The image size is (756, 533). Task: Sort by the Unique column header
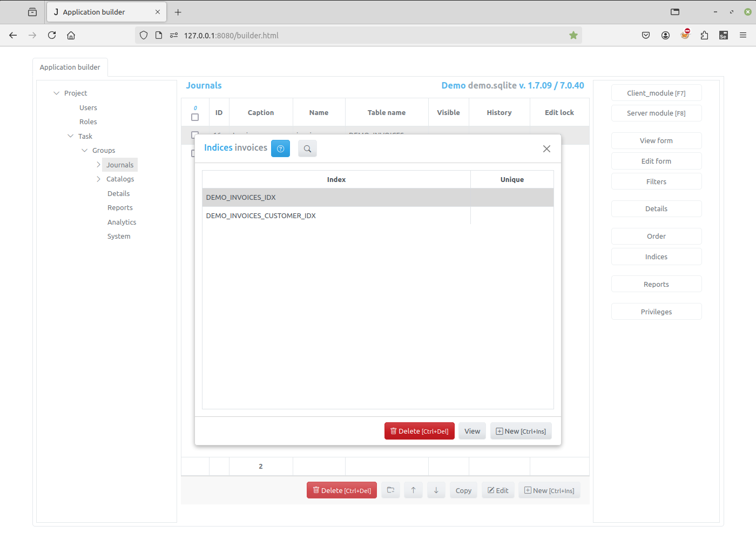(511, 180)
